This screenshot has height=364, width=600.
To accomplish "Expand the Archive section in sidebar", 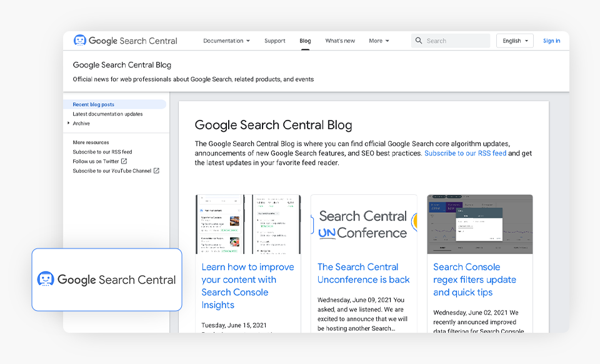I will 69,124.
